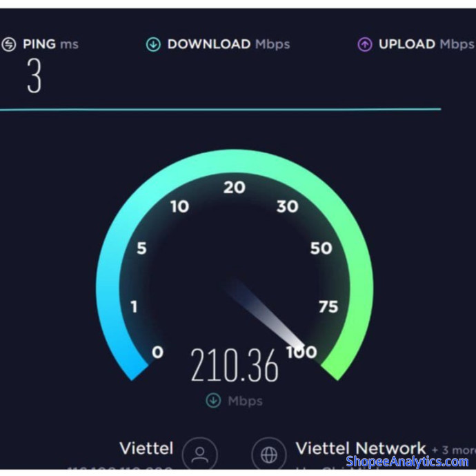Select the DOWNLOAD Mbps label

point(228,45)
